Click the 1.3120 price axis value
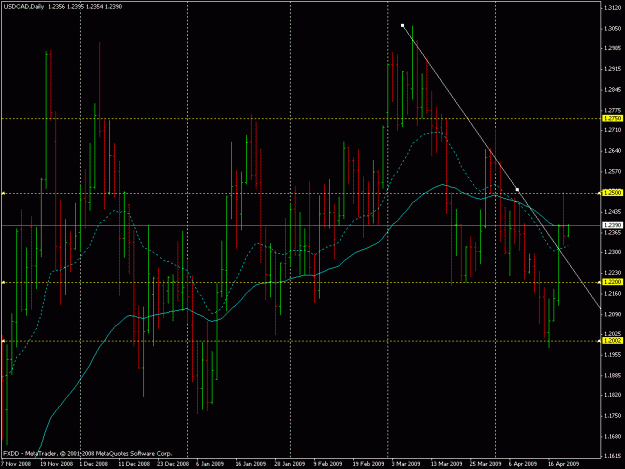The width and height of the screenshot is (625, 469). [x=613, y=8]
